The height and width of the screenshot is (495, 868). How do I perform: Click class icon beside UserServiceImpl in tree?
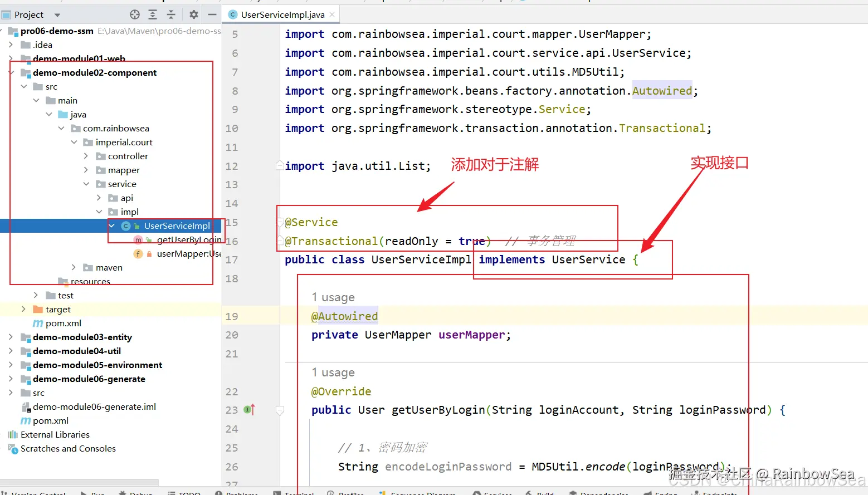[126, 226]
